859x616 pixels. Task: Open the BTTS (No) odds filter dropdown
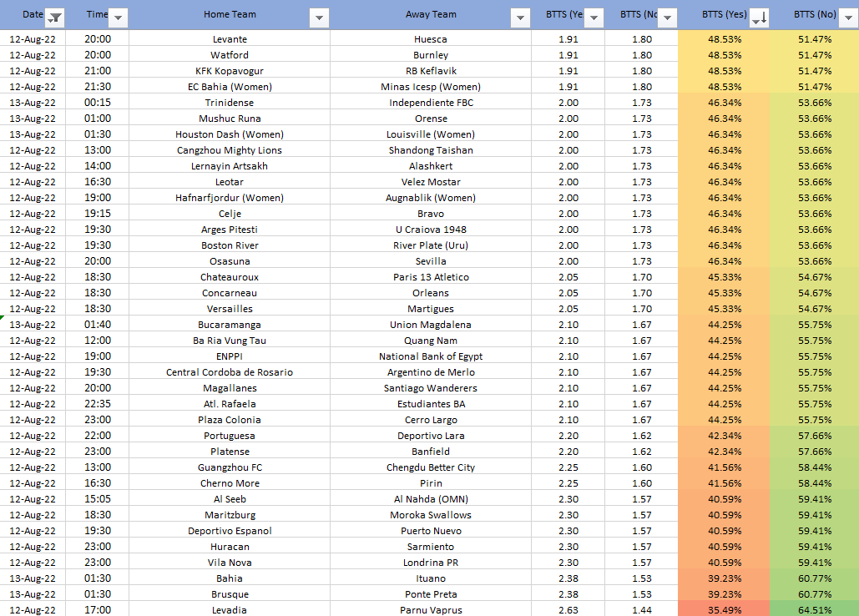[x=667, y=18]
